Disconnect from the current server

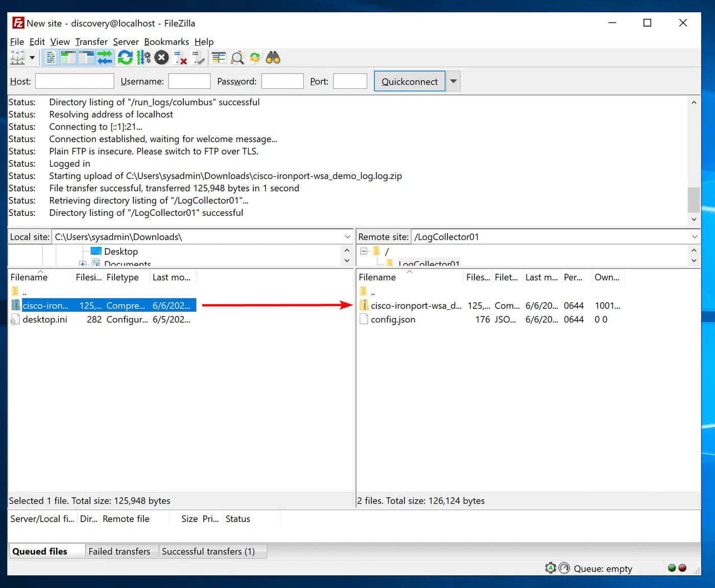pyautogui.click(x=180, y=58)
